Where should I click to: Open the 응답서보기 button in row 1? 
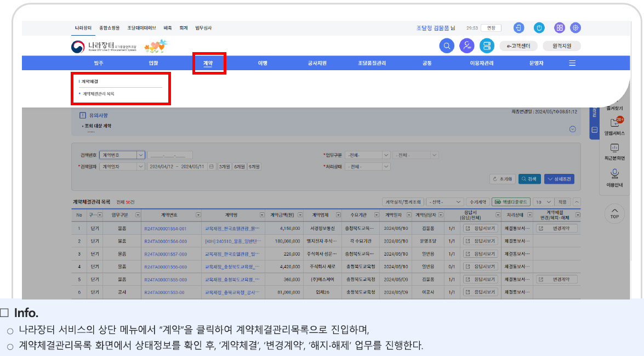click(x=481, y=228)
